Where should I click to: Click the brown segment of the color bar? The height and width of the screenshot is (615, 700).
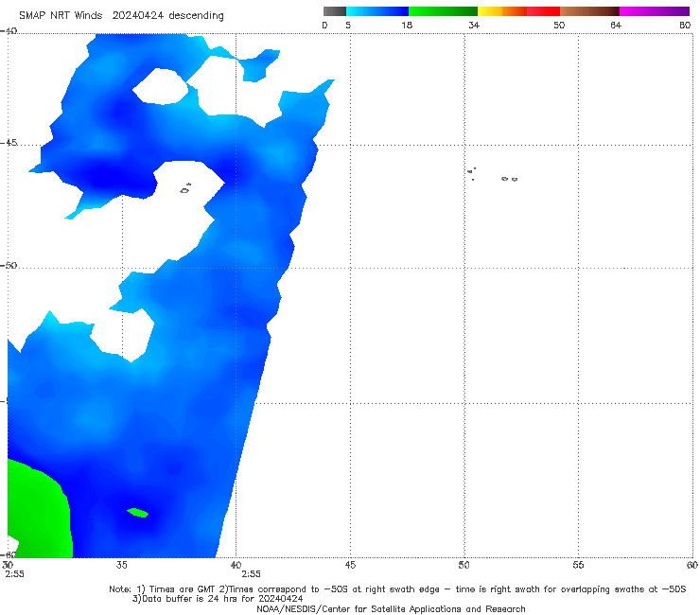[589, 11]
